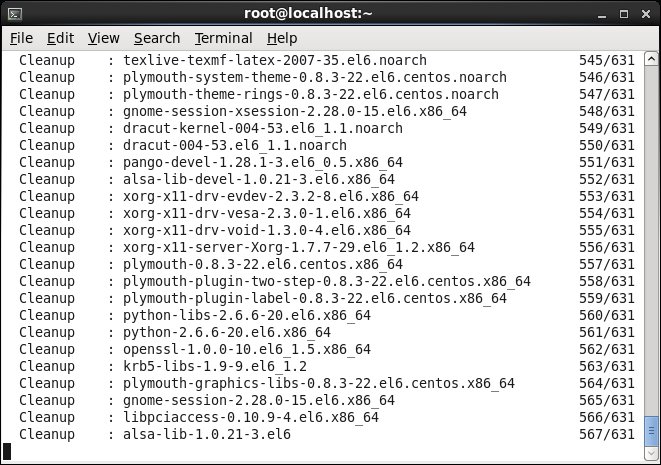Open the Edit menu
This screenshot has width=661, height=465.
[60, 38]
